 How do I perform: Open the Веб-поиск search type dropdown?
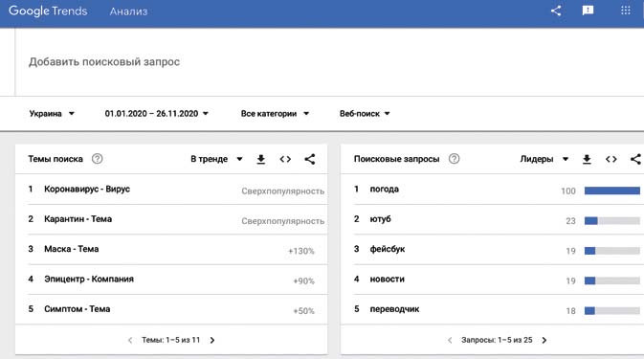365,114
